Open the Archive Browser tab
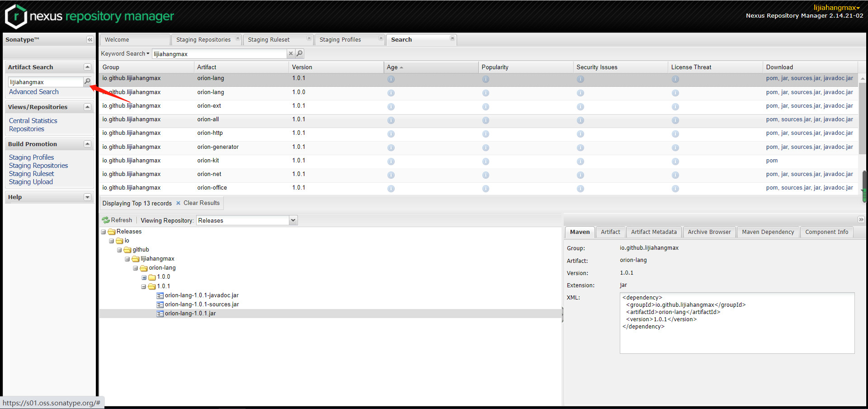Image resolution: width=868 pixels, height=409 pixels. coord(709,232)
